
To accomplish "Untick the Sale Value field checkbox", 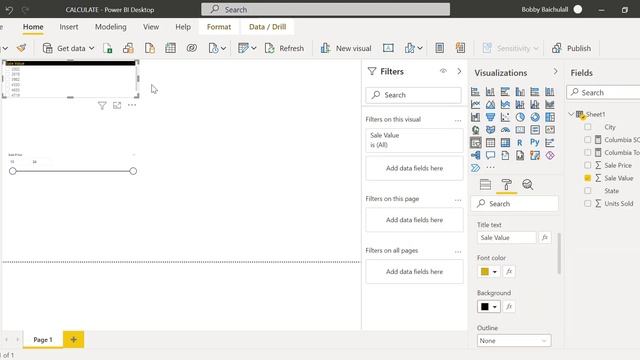I will click(587, 178).
